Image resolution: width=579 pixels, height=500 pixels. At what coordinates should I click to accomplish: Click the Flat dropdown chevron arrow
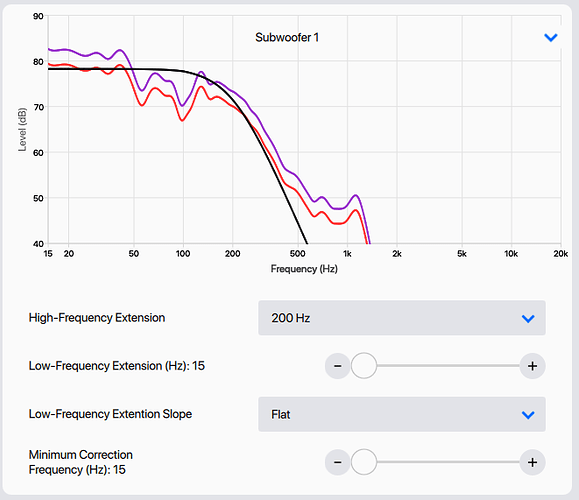click(x=528, y=415)
